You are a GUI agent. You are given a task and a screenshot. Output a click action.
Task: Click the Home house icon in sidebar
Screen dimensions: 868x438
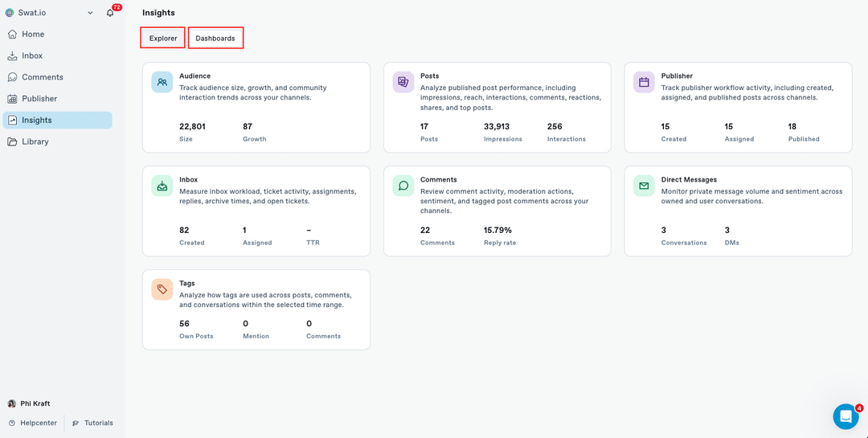[x=12, y=35]
